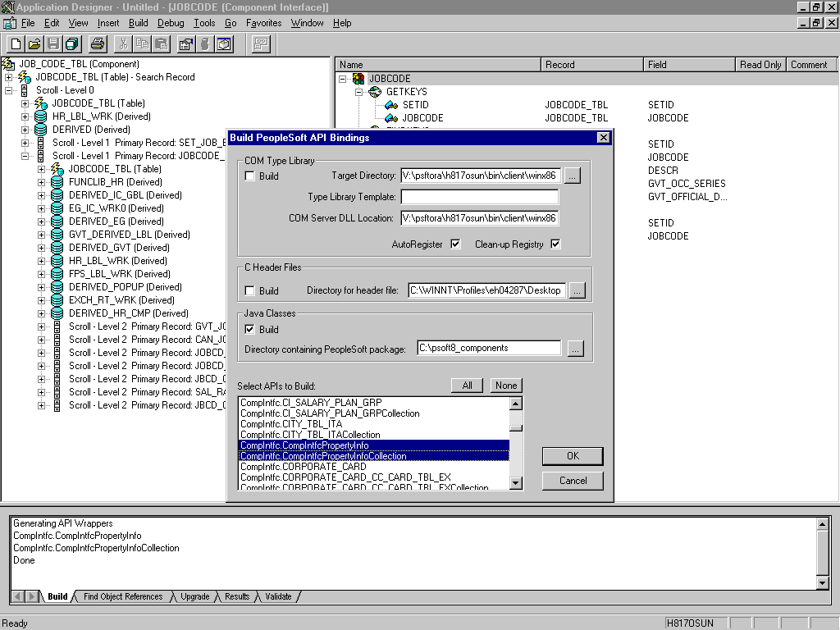Click the New document toolbar icon
The image size is (840, 630).
point(16,44)
